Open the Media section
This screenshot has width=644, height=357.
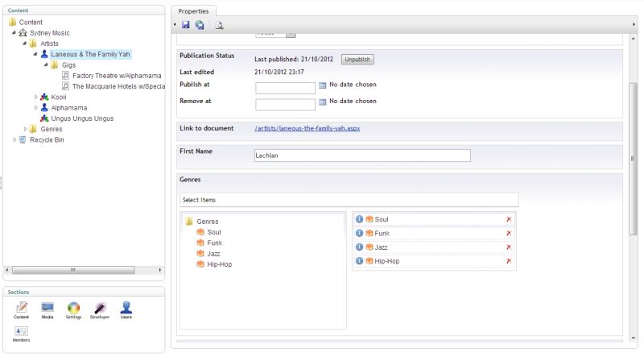(47, 310)
